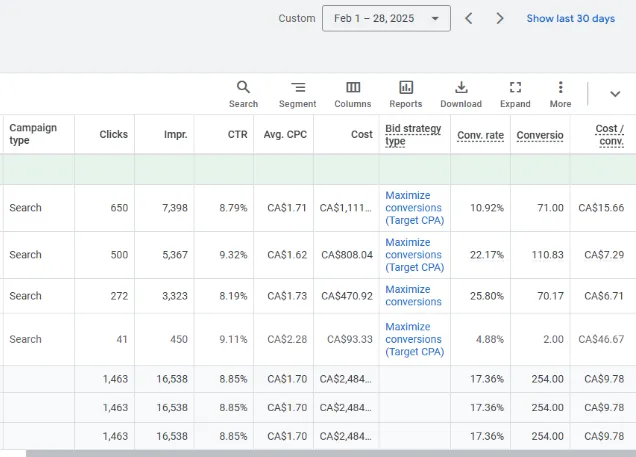The width and height of the screenshot is (636, 457).
Task: Click the horizontal scrollbar below the table
Action: click(x=331, y=453)
